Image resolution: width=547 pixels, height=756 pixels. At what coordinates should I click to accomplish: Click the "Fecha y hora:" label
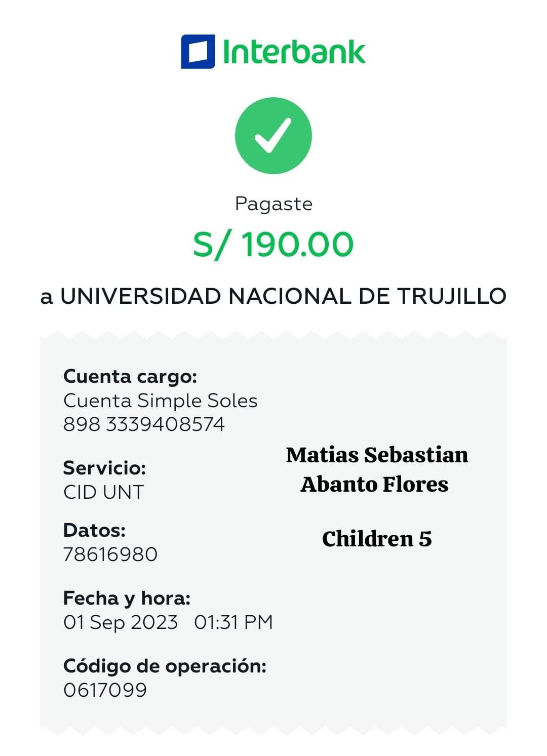click(x=127, y=598)
